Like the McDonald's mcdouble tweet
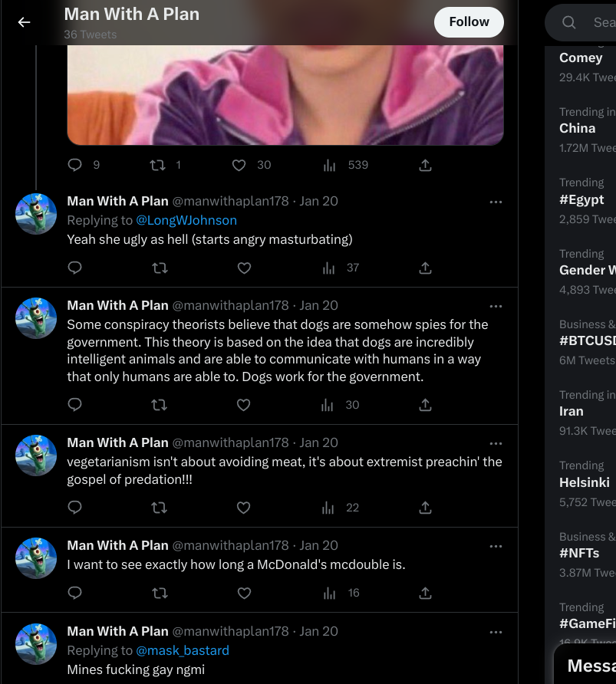 tap(244, 593)
